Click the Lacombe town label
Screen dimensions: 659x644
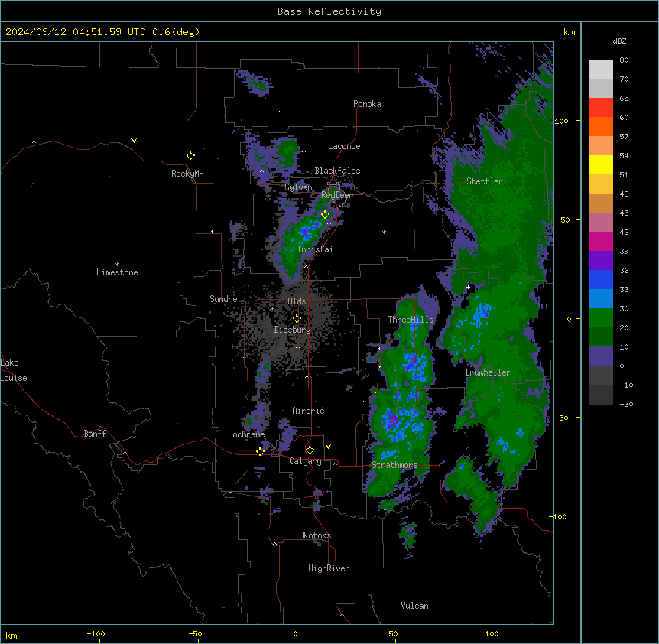click(344, 146)
